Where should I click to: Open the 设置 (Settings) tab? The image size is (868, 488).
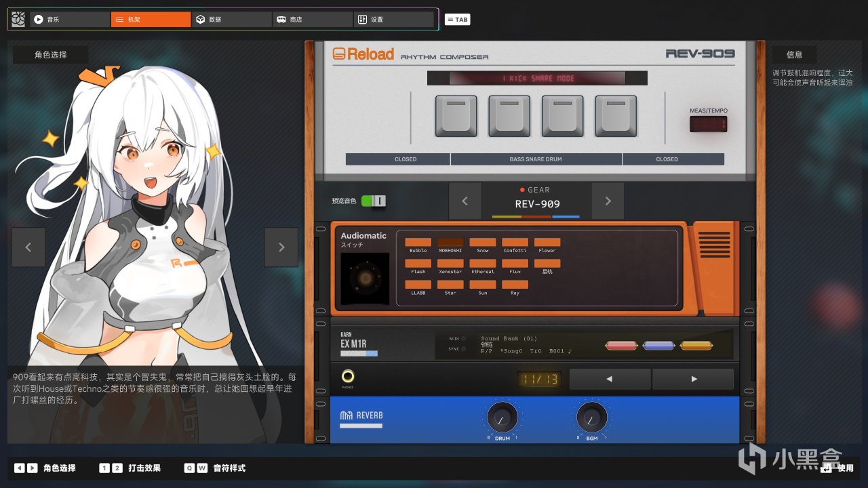pyautogui.click(x=393, y=20)
